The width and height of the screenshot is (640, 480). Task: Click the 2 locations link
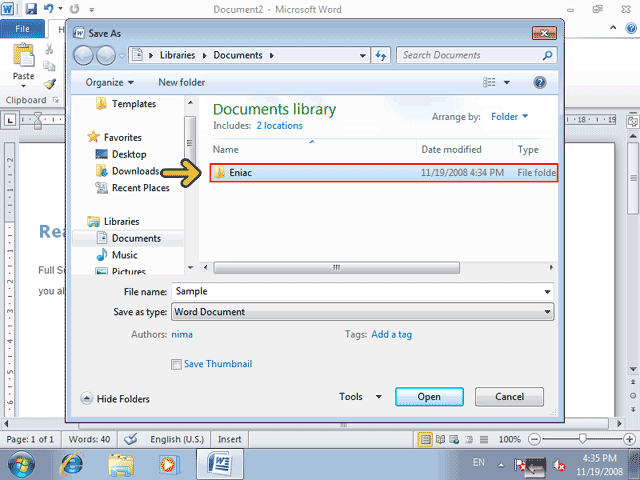point(280,126)
